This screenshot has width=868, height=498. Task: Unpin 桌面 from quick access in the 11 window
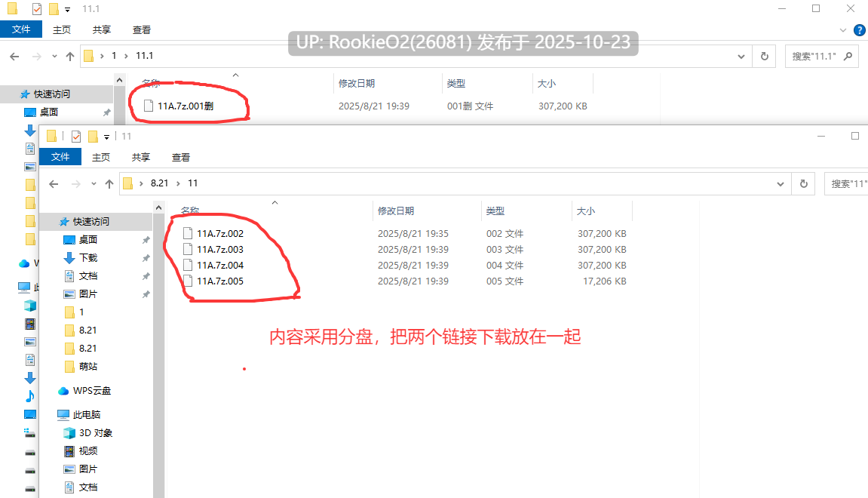146,240
